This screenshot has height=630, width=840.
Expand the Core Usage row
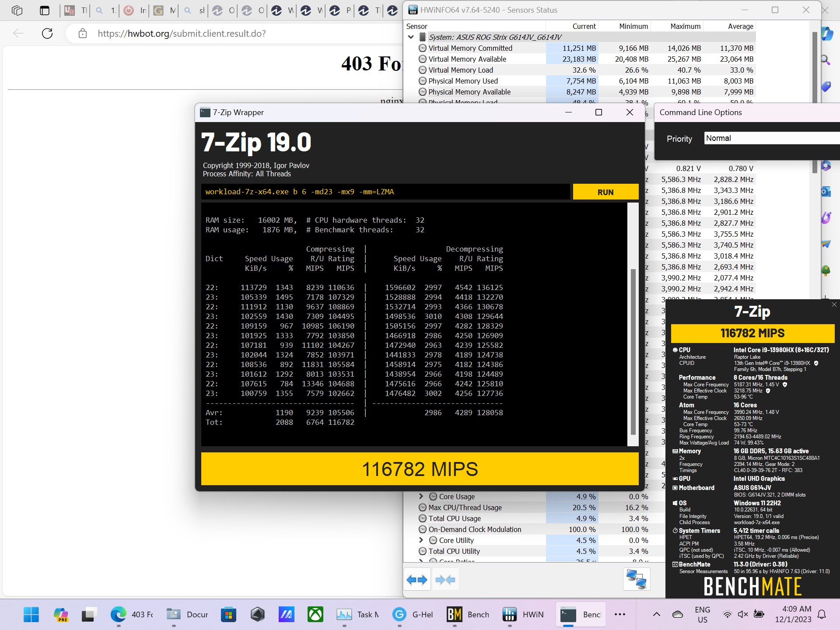(421, 496)
